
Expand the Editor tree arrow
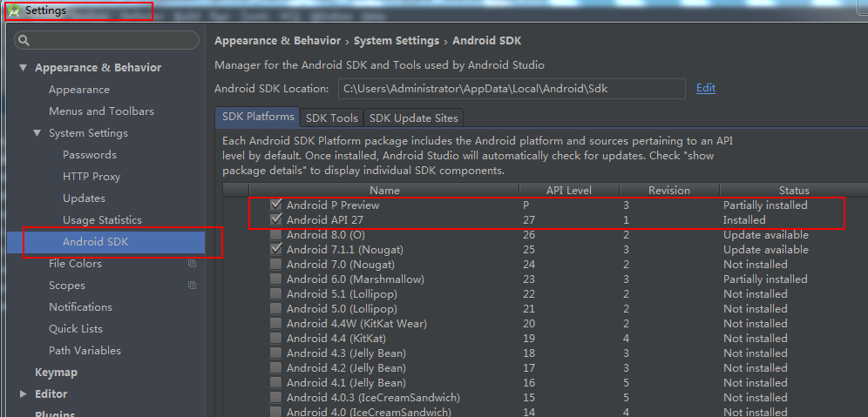click(23, 393)
